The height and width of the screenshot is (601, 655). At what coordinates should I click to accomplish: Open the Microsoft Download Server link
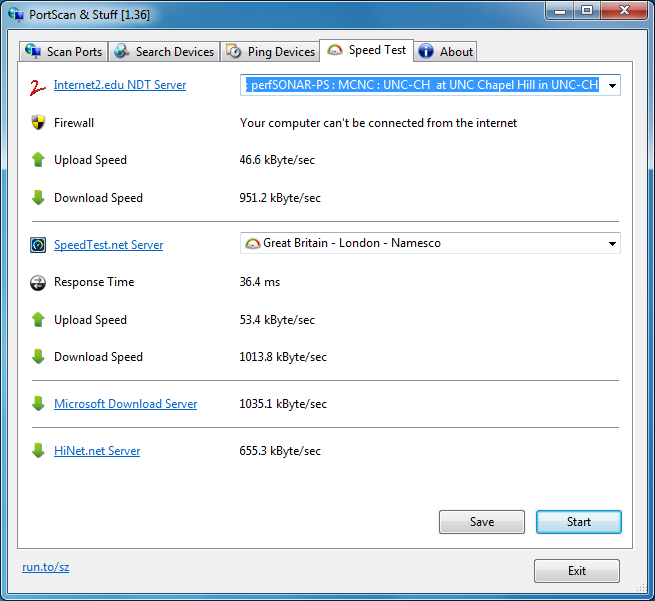pyautogui.click(x=126, y=404)
